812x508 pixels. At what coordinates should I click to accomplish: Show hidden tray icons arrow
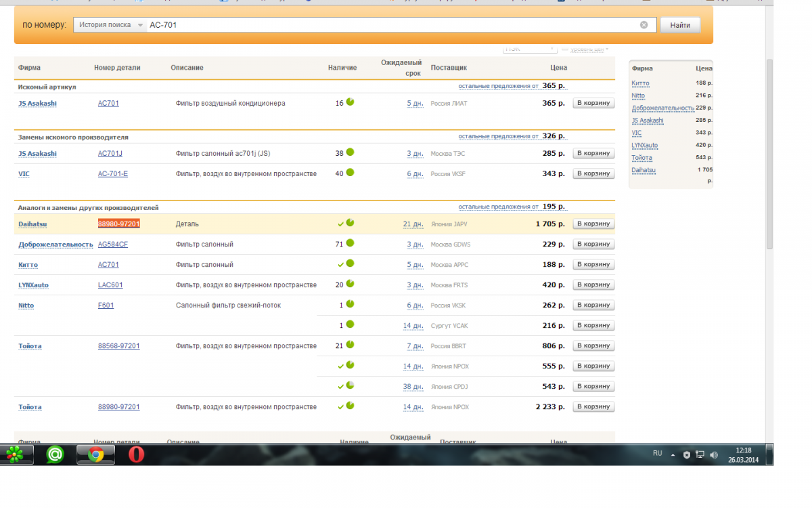(673, 454)
